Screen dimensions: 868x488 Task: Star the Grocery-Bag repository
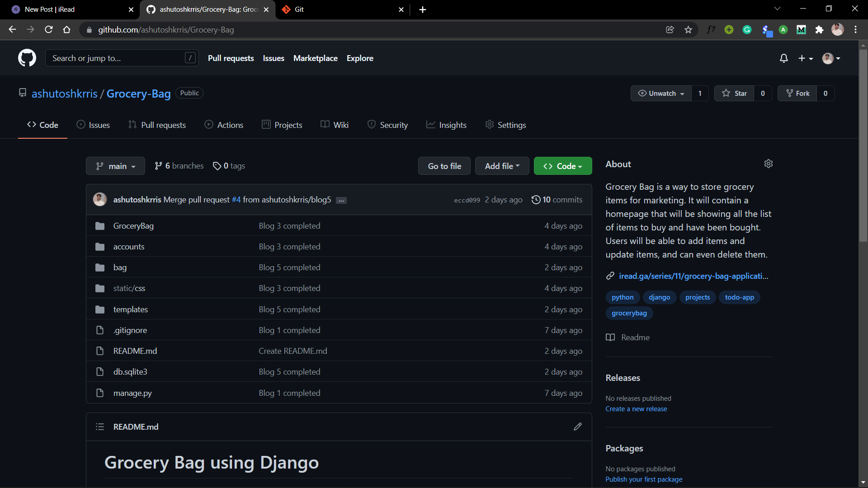pos(734,93)
